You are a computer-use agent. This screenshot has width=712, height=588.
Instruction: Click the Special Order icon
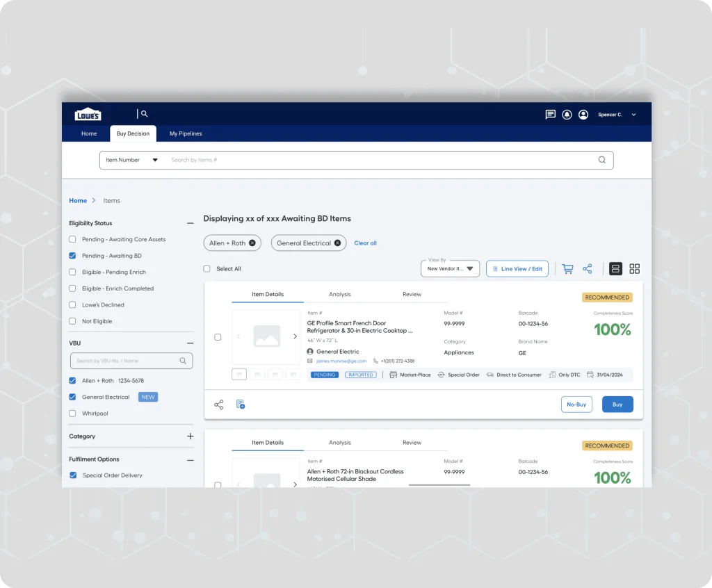pos(441,375)
